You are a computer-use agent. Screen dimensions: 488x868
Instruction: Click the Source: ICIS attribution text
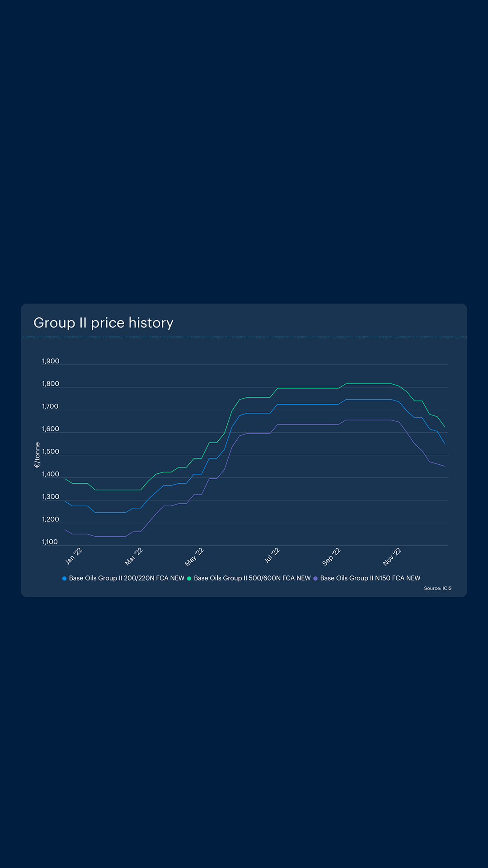(437, 588)
